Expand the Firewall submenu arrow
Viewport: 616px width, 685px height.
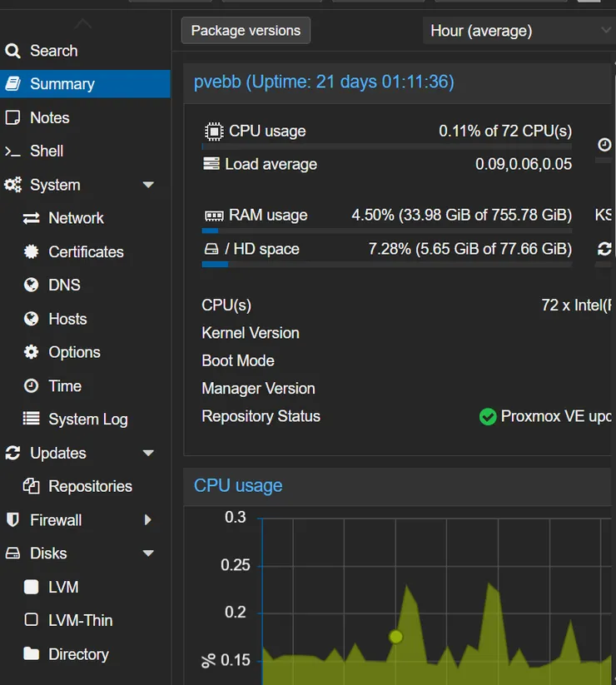click(148, 520)
